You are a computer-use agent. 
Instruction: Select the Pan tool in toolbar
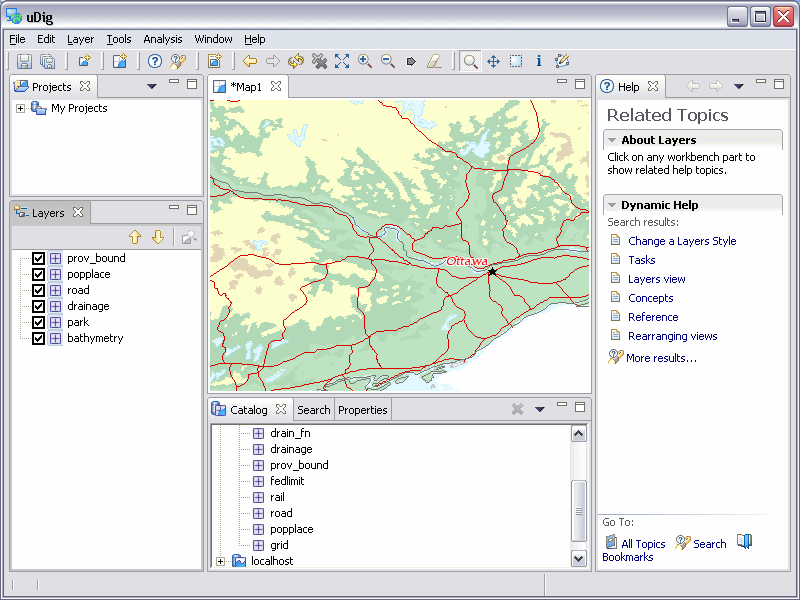(x=493, y=61)
